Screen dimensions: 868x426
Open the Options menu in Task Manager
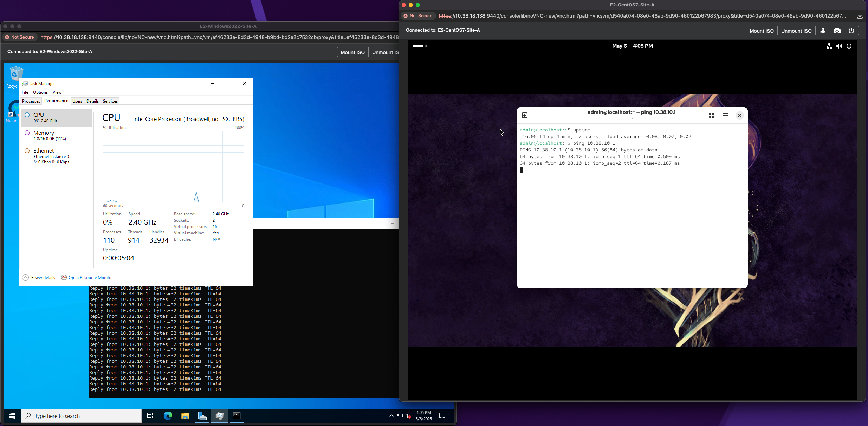(x=40, y=92)
